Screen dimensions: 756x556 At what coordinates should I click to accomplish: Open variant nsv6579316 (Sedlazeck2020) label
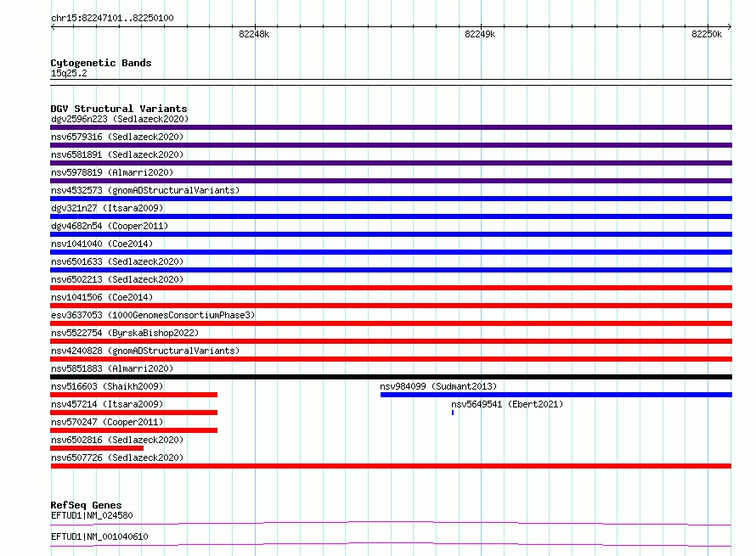tap(117, 137)
